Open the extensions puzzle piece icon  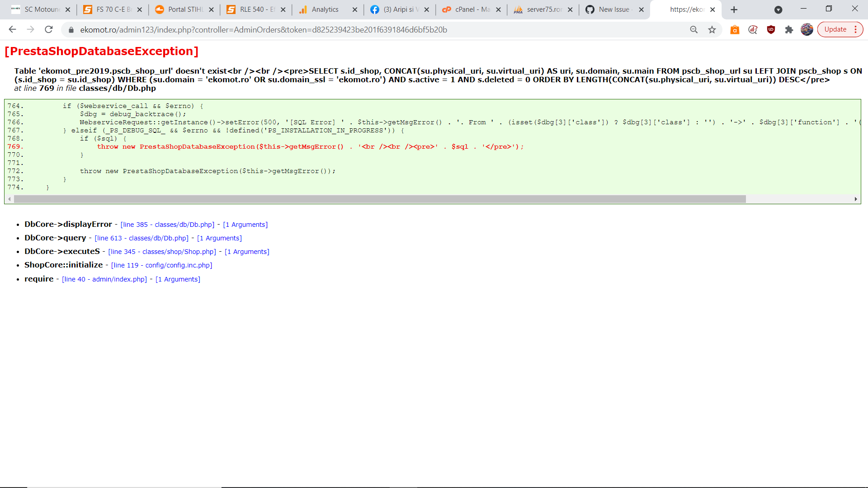[x=789, y=29]
